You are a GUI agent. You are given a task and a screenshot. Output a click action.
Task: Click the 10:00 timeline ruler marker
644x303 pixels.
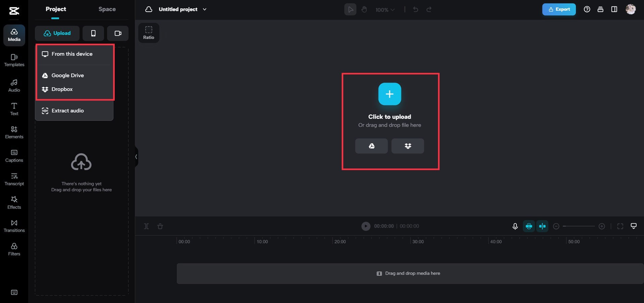262,242
